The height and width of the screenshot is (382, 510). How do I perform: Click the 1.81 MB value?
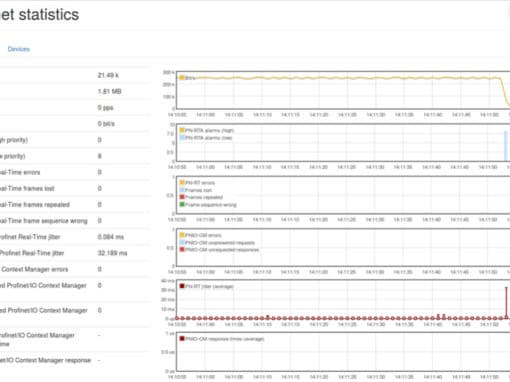click(109, 91)
